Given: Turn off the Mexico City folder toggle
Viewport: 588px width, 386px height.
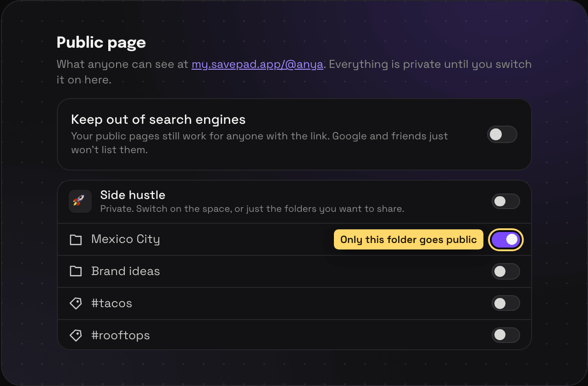Looking at the screenshot, I should click(x=506, y=239).
